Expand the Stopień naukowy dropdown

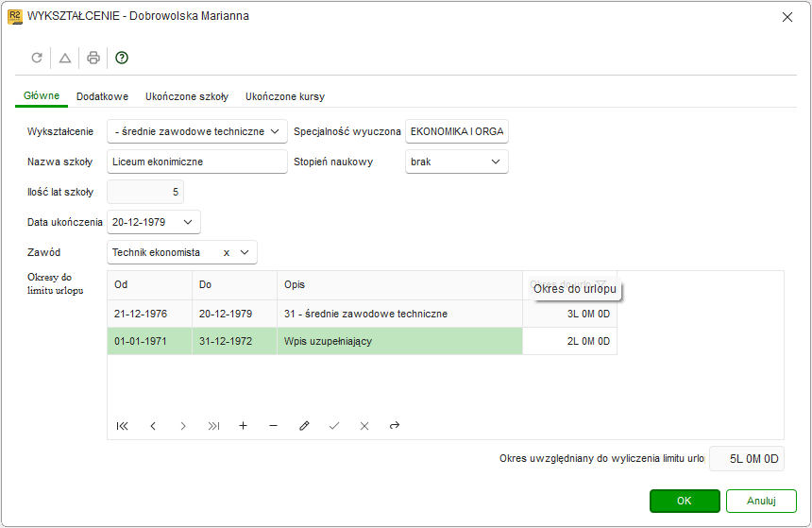point(496,162)
